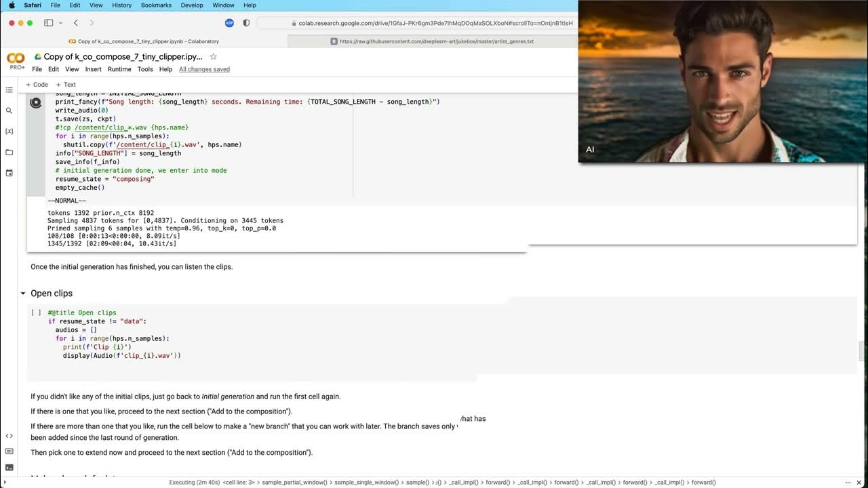Toggle Safari sidebar button
The height and width of the screenshot is (488, 868).
coord(48,23)
